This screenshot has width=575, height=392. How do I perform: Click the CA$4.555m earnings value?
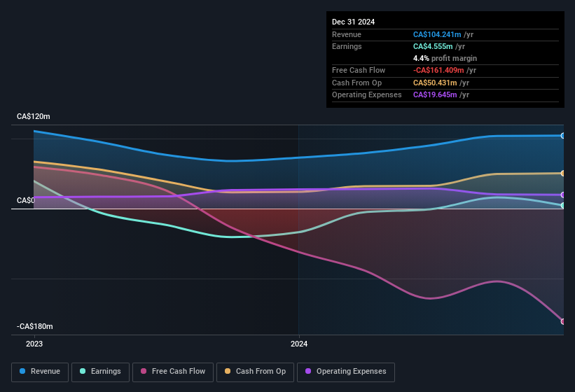click(x=433, y=46)
